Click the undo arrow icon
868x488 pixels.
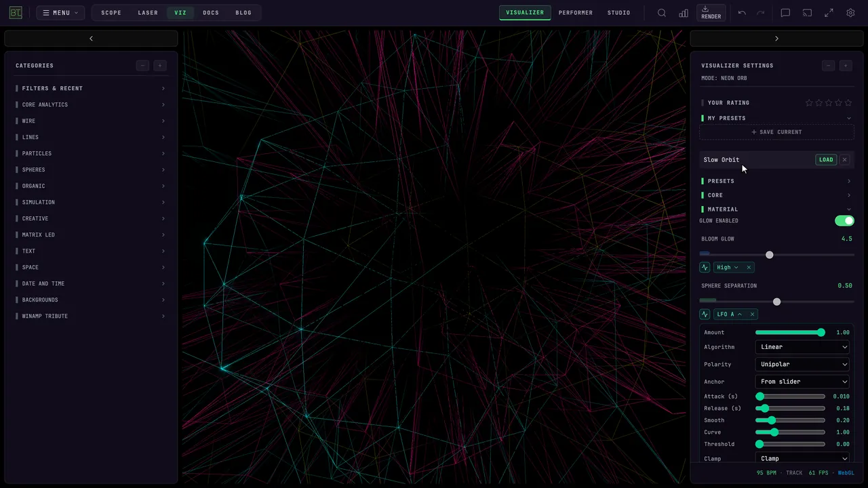click(x=742, y=13)
